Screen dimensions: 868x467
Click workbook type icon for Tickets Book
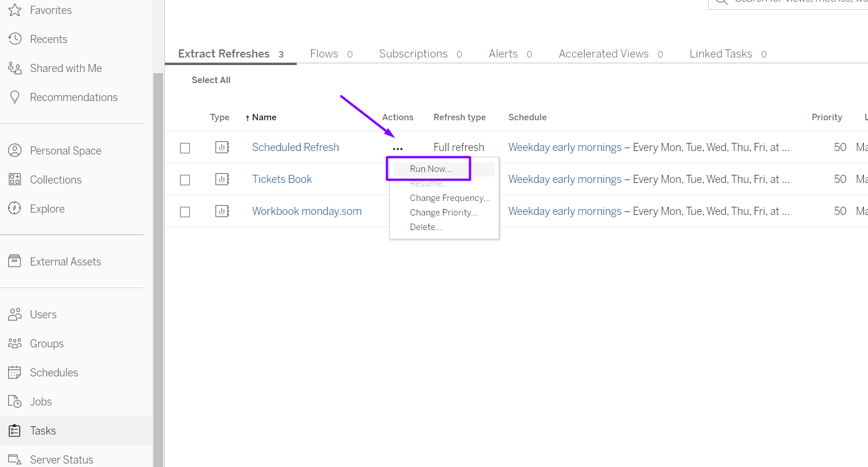pyautogui.click(x=222, y=179)
